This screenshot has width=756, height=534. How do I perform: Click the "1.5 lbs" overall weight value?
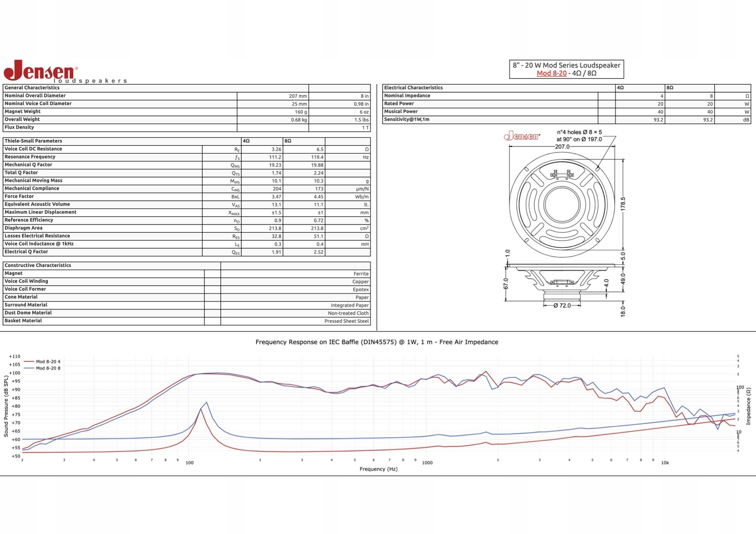point(362,120)
